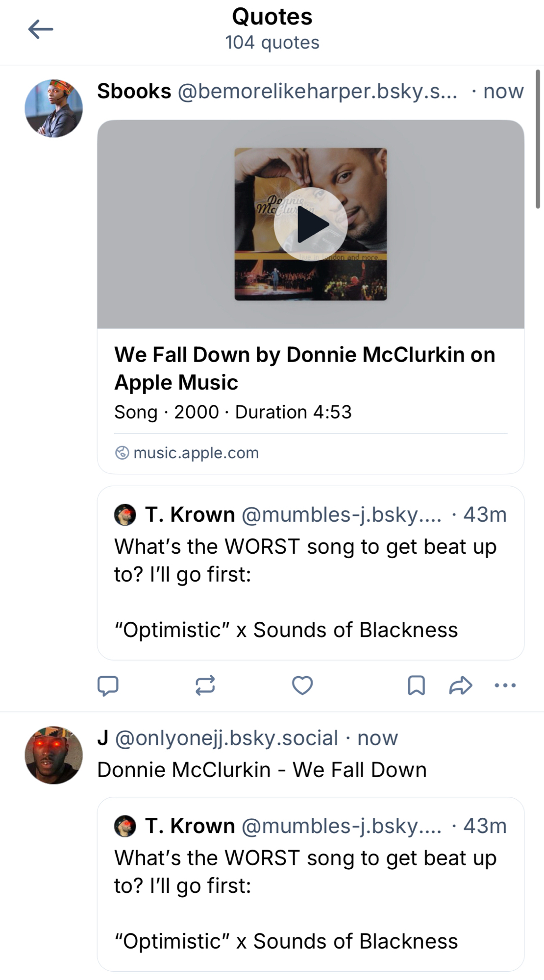Open @onlyonejj.bsky.social handle profile

(226, 738)
